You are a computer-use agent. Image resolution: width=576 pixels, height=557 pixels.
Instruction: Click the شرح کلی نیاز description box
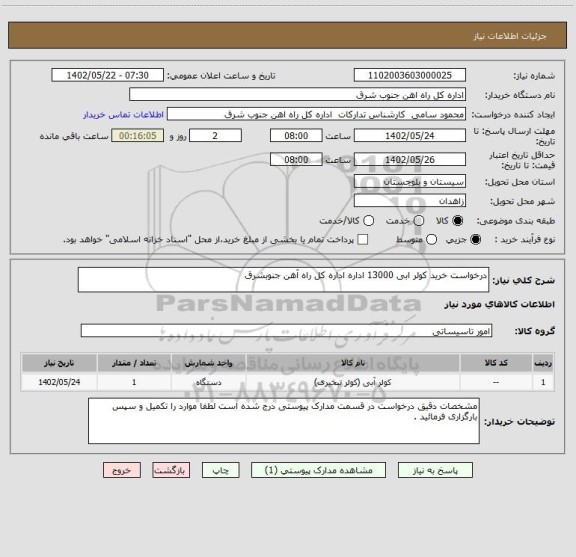point(283,280)
